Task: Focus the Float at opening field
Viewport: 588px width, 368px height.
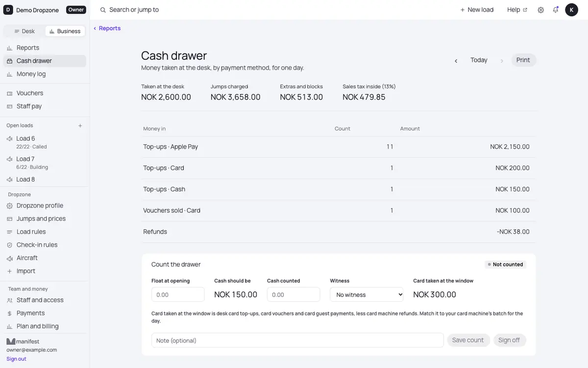Action: [x=178, y=294]
